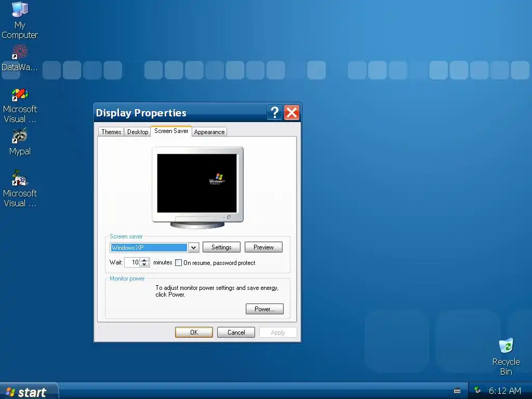Decrease the wait minutes with down arrow

pyautogui.click(x=144, y=264)
